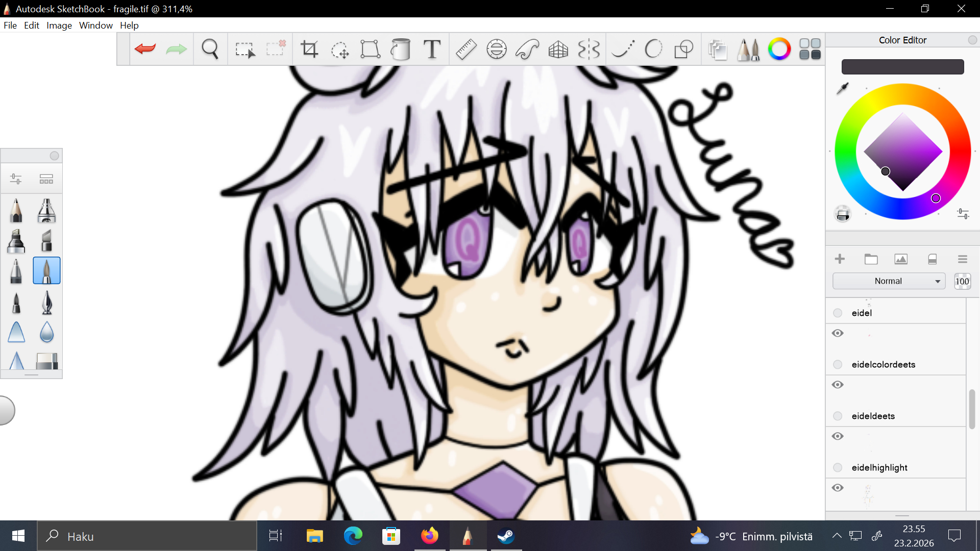This screenshot has height=551, width=980.
Task: Show hidden system tray icons
Action: [837, 536]
